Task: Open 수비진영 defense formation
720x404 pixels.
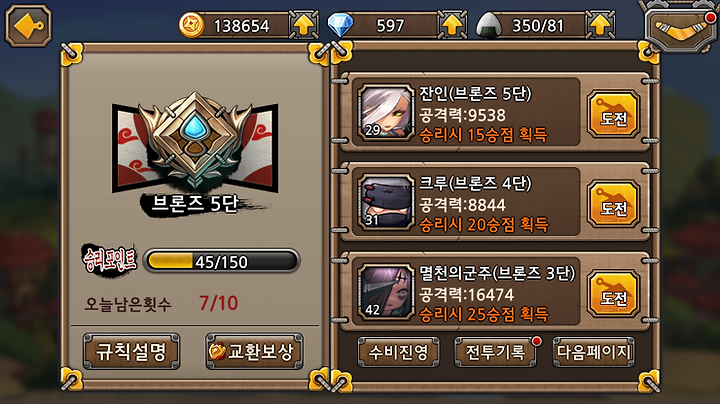Action: point(398,352)
